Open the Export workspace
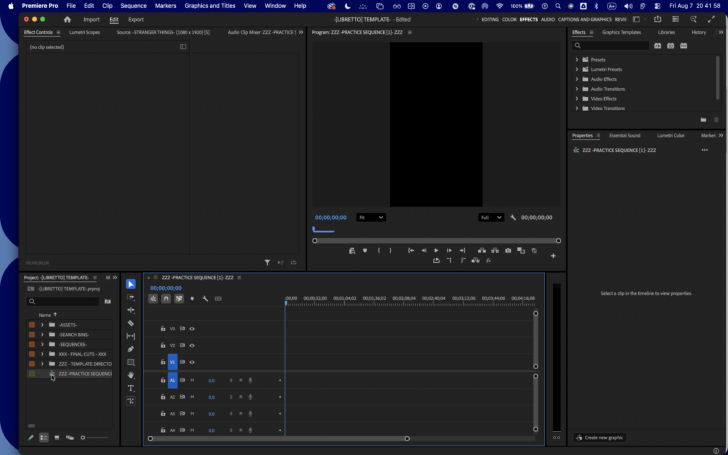This screenshot has height=455, width=728. (136, 20)
